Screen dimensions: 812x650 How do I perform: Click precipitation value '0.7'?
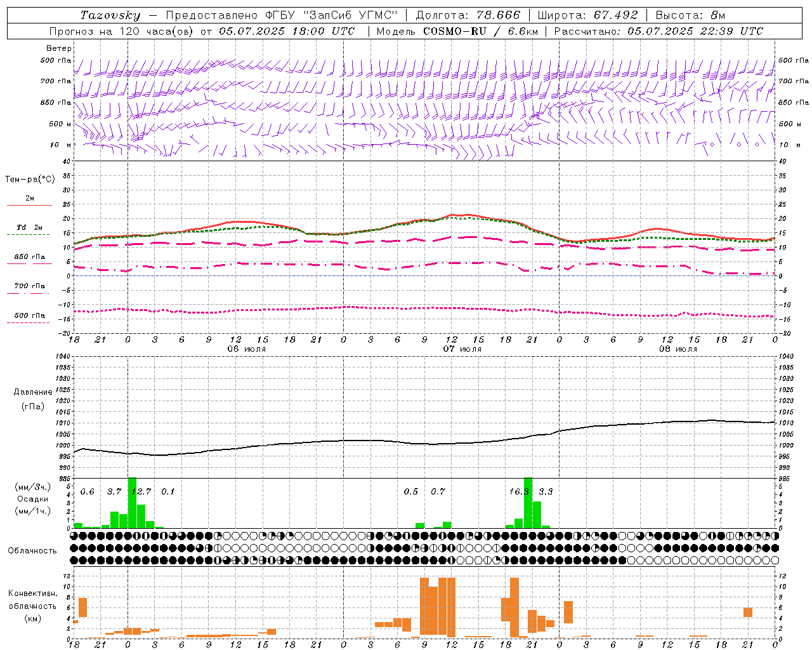coord(438,492)
